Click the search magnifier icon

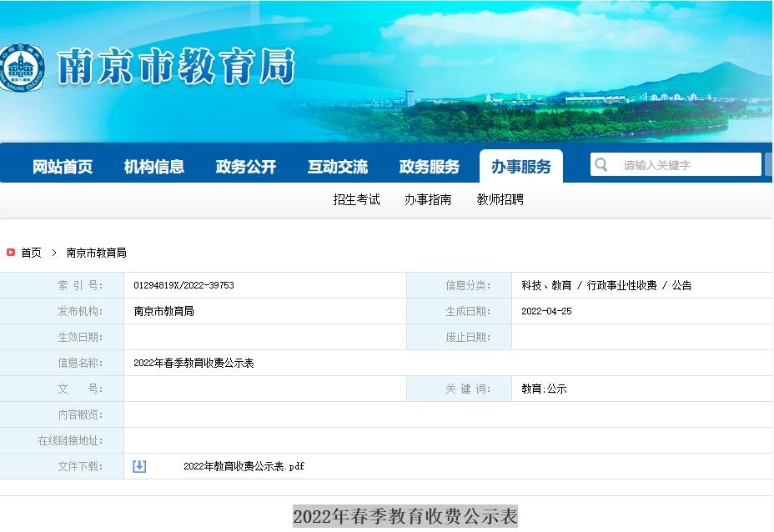pos(601,164)
